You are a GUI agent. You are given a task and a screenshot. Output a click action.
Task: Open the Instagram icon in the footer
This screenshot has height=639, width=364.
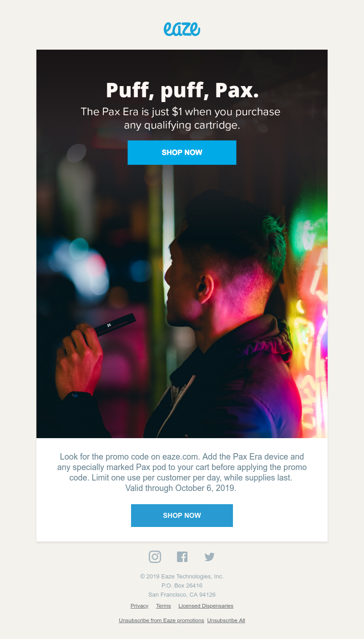click(155, 557)
